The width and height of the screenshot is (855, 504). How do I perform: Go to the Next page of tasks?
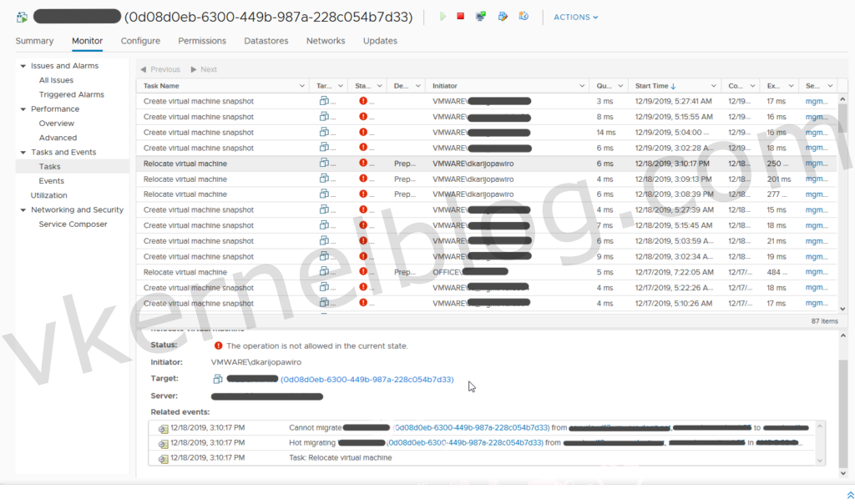click(x=204, y=69)
